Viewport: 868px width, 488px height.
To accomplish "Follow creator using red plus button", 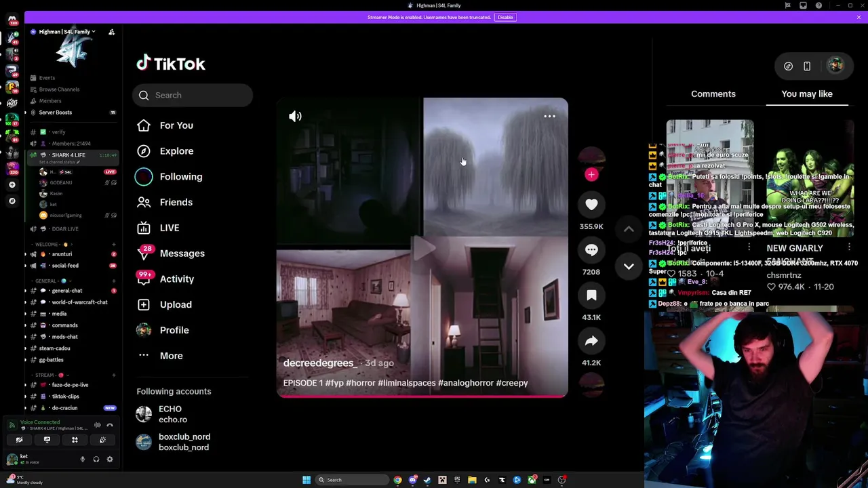I will click(x=591, y=175).
